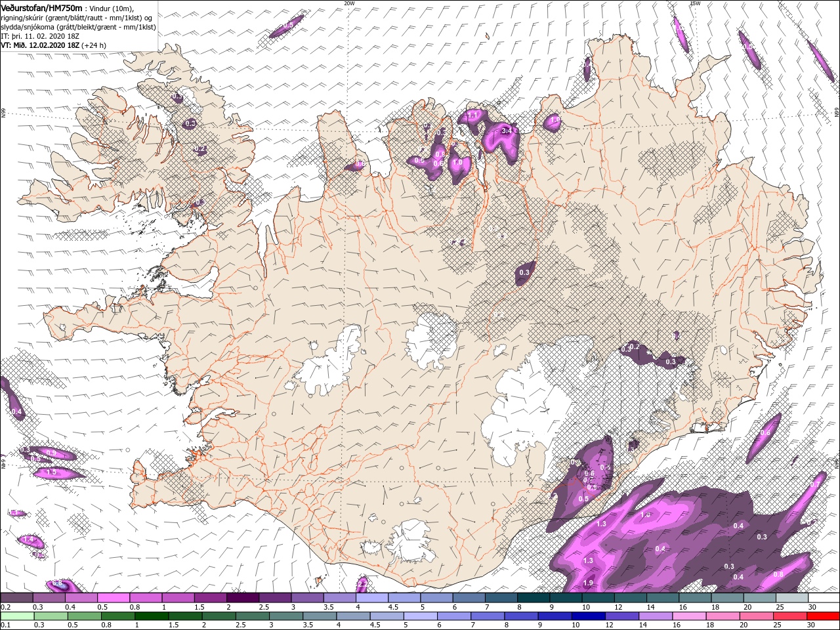Click the 'slydda/snjókoma (grátt/bleikt/grænt - mm/1klst)' legend line
The height and width of the screenshot is (630, 840).
pos(78,27)
